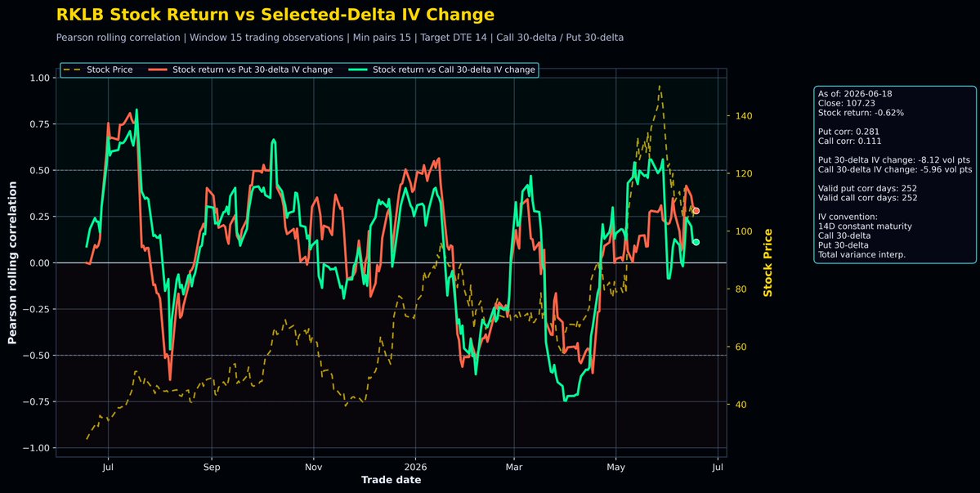Click the orange put correlation end marker dot
Image resolution: width=980 pixels, height=493 pixels.
(696, 211)
